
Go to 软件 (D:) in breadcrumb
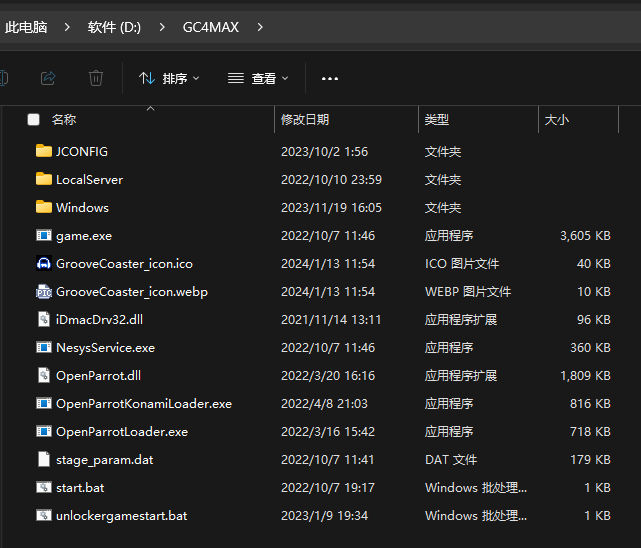[x=114, y=27]
